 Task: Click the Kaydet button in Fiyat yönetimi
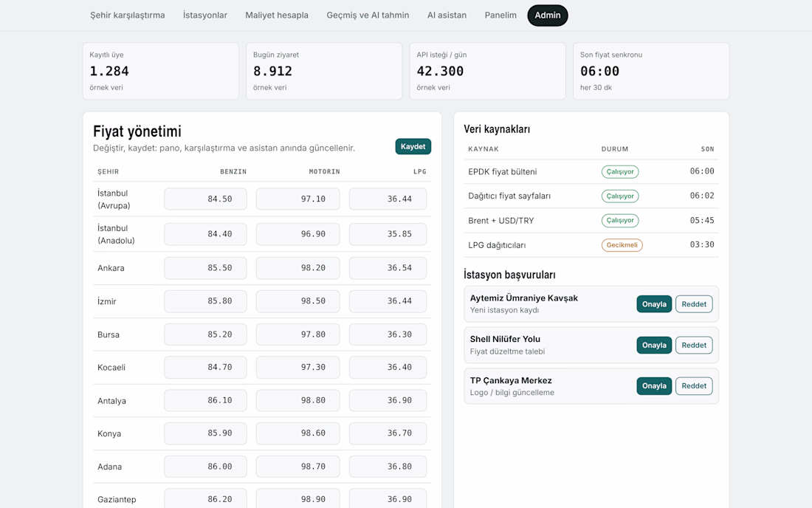point(413,146)
